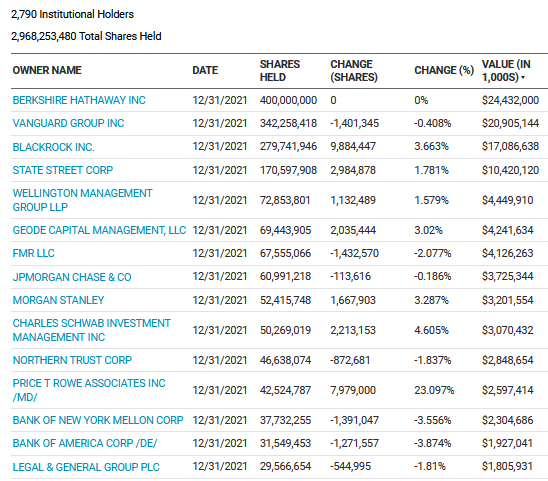Select Morgan Stanley's 52,415,748 shares cell
This screenshot has height=481, width=548.
click(x=285, y=300)
